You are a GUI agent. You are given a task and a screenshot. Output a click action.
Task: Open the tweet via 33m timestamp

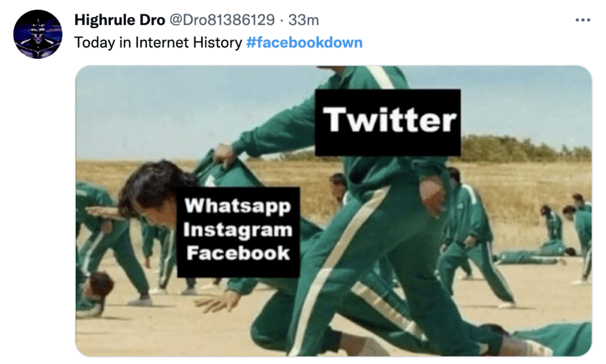(304, 20)
